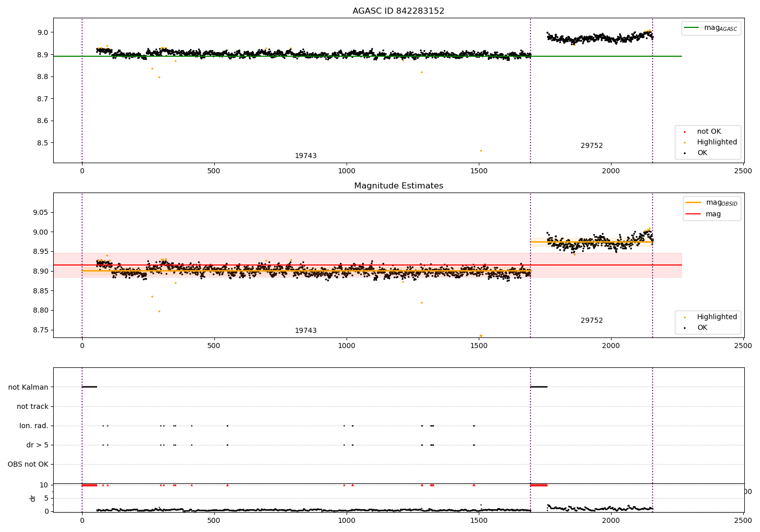Click the 1500 x-axis tick of bottom plot
The image size is (760, 532).
(479, 520)
